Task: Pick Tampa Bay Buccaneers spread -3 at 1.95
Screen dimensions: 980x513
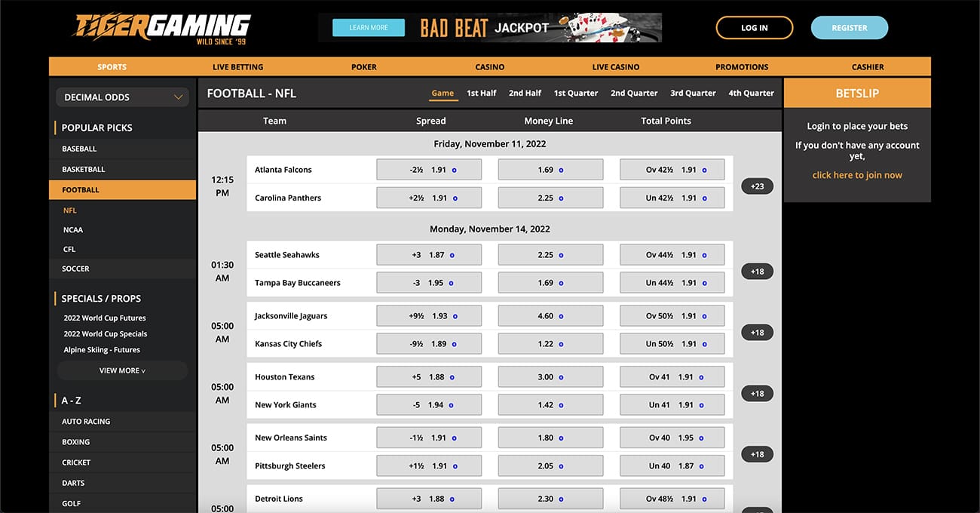Action: pos(429,283)
